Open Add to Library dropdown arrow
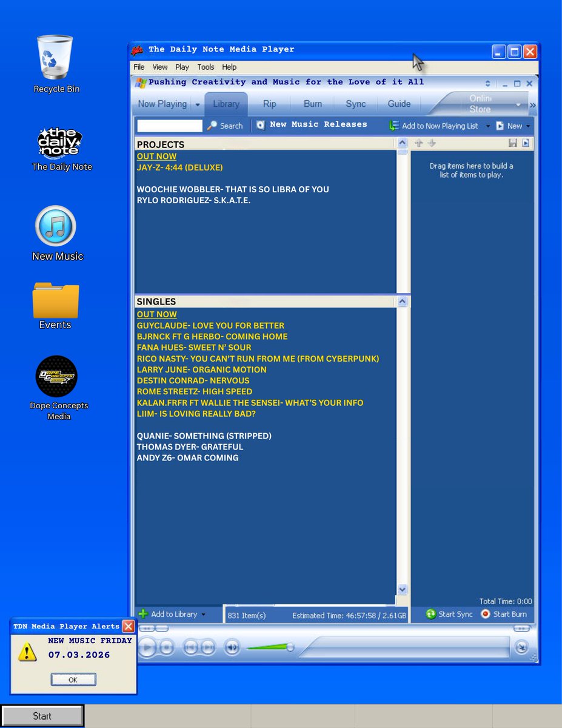Screen dimensions: 562x728 pos(203,615)
